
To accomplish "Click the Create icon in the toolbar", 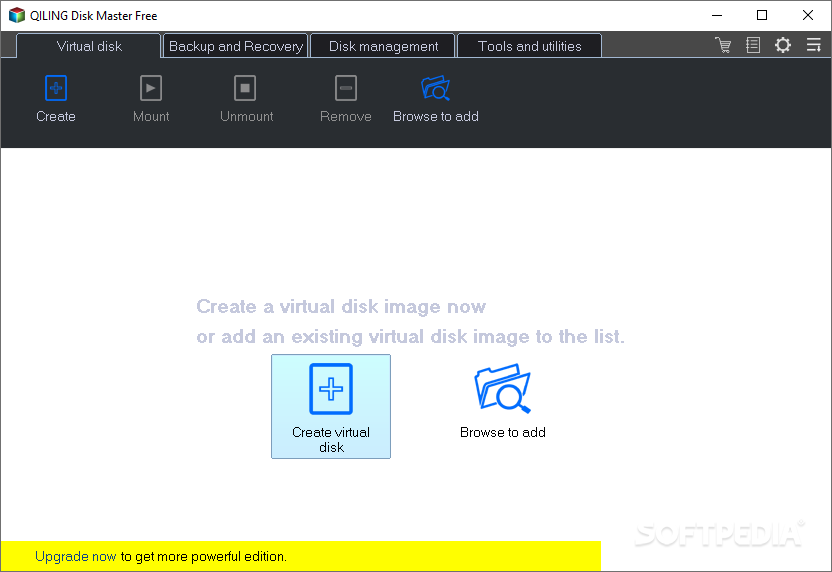I will coord(56,88).
